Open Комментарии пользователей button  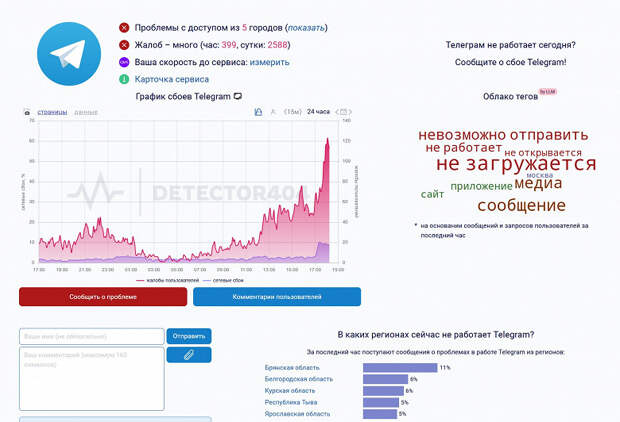pyautogui.click(x=277, y=297)
